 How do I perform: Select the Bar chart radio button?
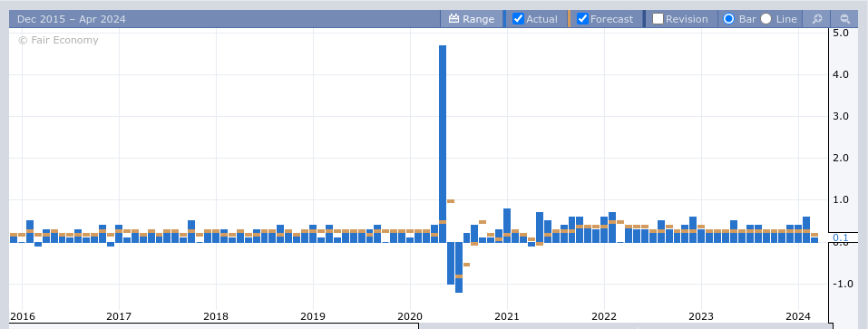pyautogui.click(x=729, y=19)
